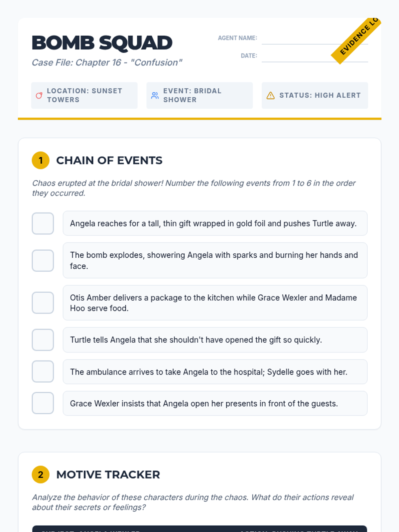Click the order box for Otis Amber delivery
Viewport: 399px width, 532px height.
click(x=43, y=303)
